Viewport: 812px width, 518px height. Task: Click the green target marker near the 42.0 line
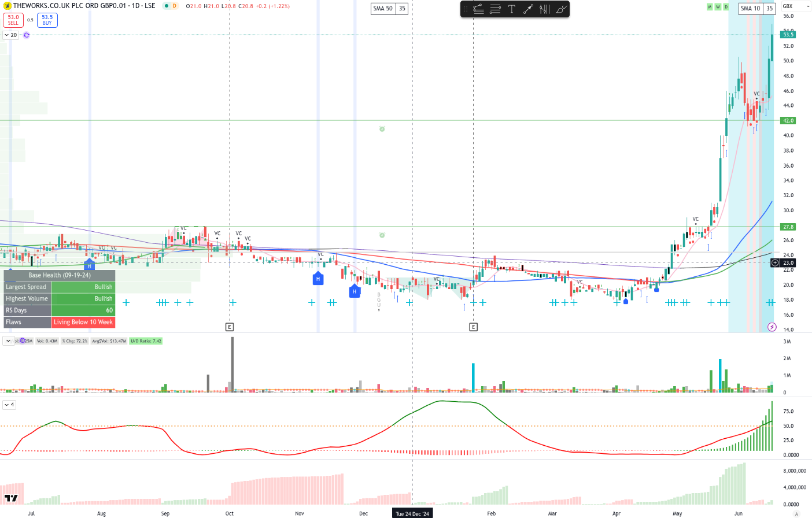click(382, 129)
